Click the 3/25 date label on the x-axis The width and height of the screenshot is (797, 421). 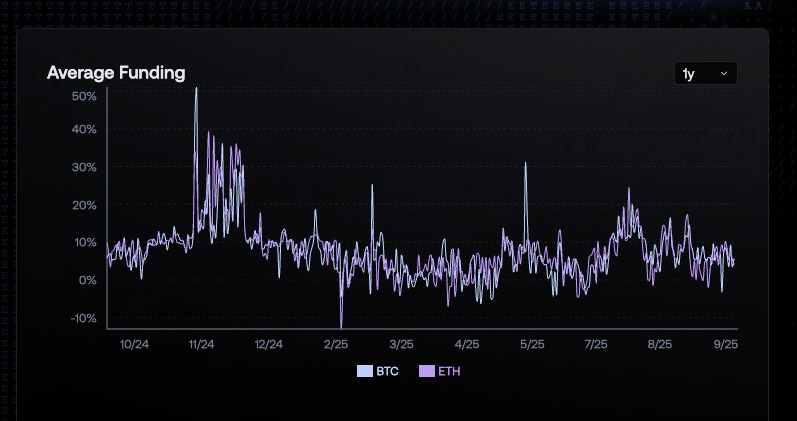401,344
